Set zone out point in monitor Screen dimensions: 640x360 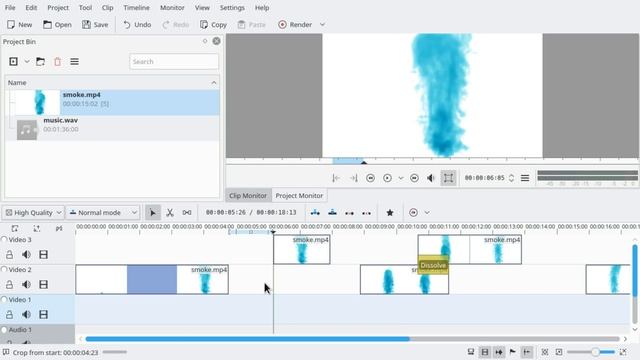353,178
